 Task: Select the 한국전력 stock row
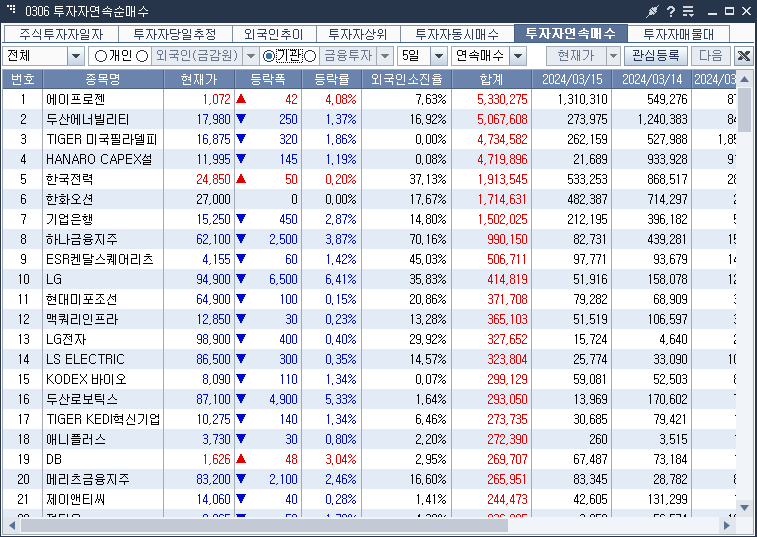pos(369,179)
